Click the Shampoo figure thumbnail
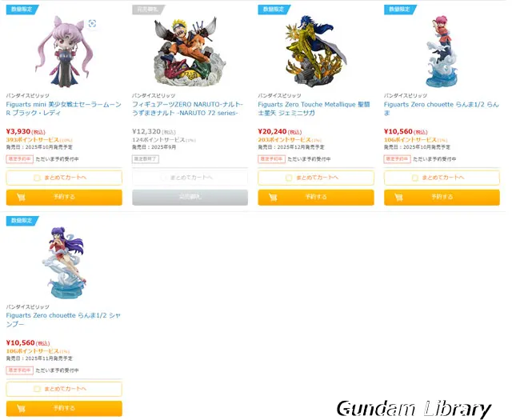The height and width of the screenshot is (420, 512). coord(64,262)
